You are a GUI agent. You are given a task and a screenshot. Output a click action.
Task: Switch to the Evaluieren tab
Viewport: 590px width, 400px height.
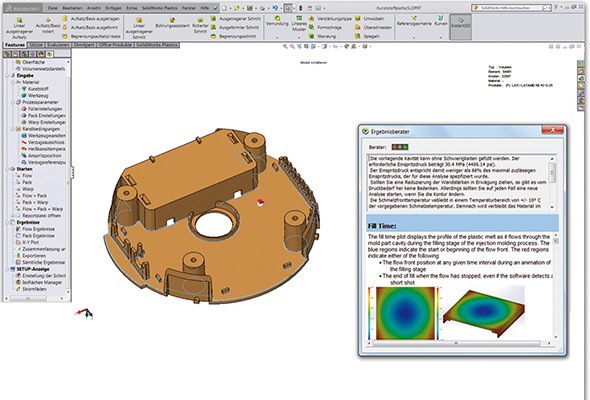(x=58, y=45)
